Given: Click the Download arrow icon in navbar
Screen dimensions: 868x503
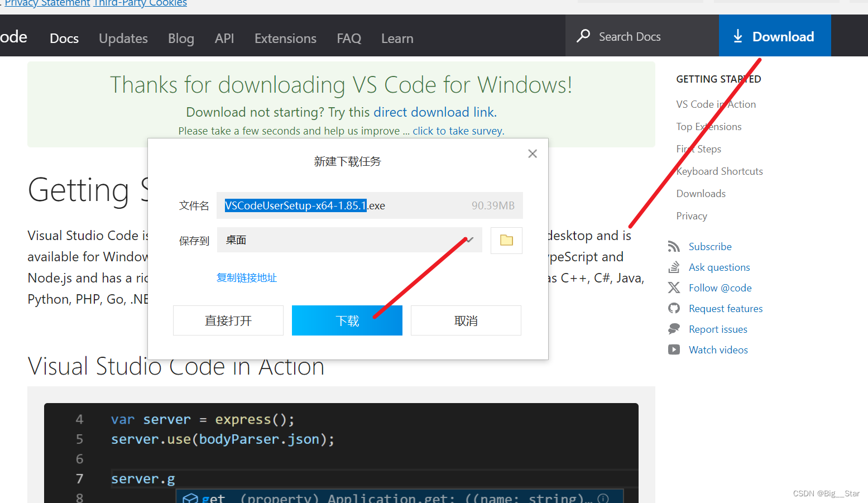Looking at the screenshot, I should [738, 36].
